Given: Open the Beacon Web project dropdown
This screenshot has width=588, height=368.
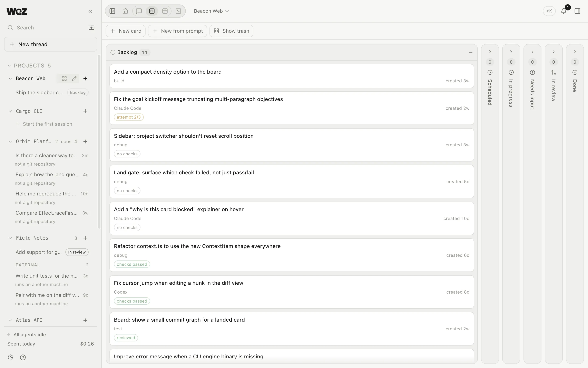Looking at the screenshot, I should (x=211, y=11).
